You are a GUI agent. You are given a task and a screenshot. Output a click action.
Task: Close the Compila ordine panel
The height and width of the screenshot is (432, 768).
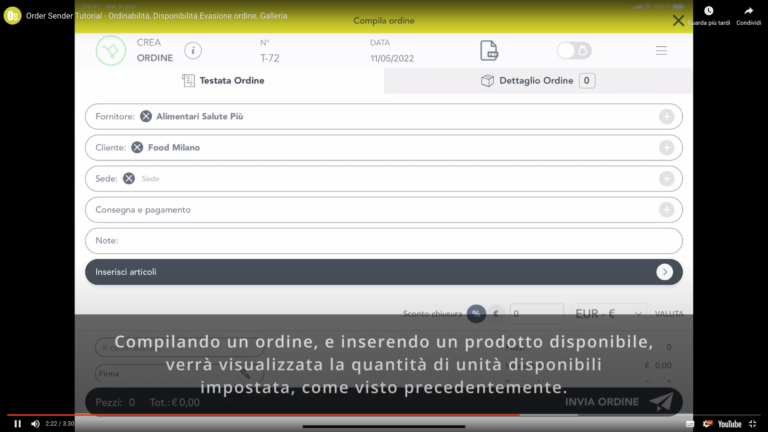pos(678,21)
